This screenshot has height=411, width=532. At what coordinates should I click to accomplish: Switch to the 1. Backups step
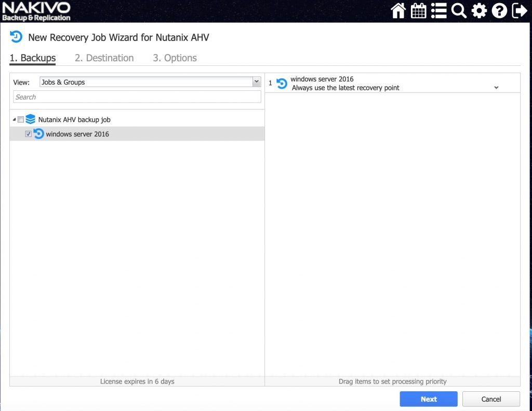33,58
